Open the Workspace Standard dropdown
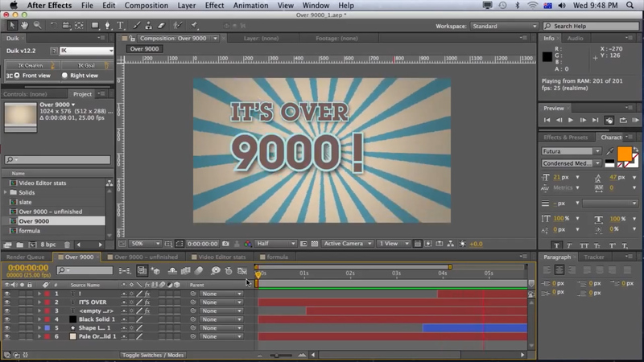This screenshot has width=644, height=362. pos(505,26)
